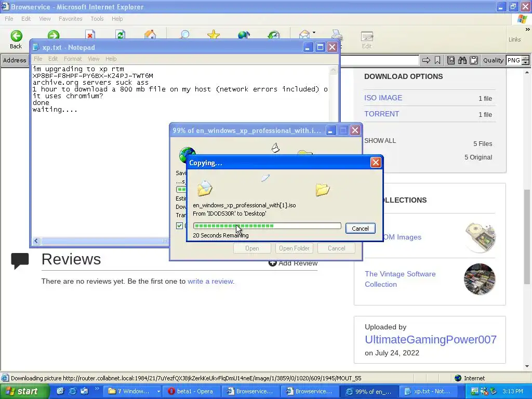The width and height of the screenshot is (532, 399).
Task: Click Notepad's horizontal scroll left arrow
Action: tap(36, 241)
